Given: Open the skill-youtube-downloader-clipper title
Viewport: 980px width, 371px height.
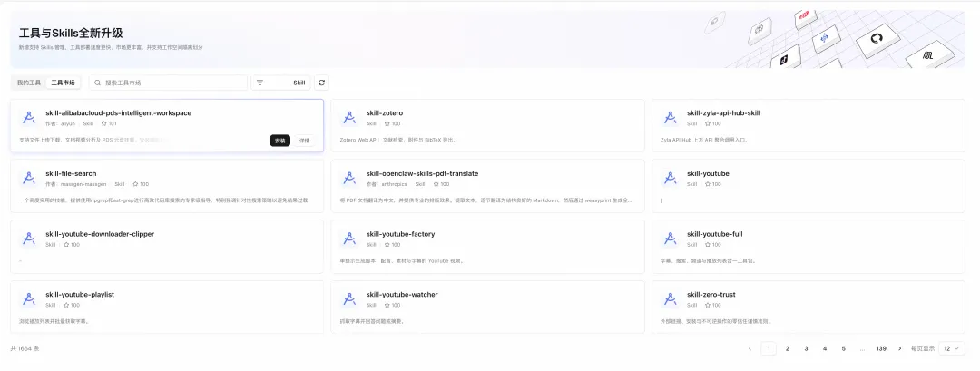Looking at the screenshot, I should tap(100, 234).
